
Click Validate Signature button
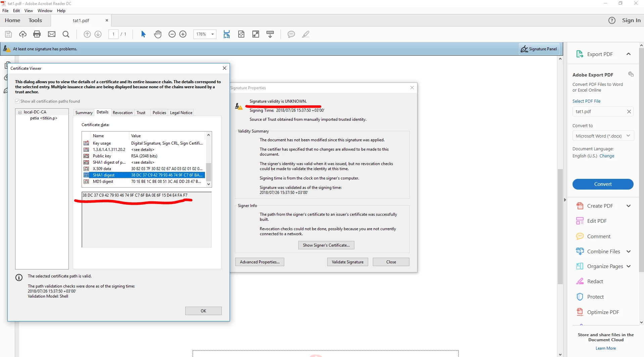tap(348, 262)
